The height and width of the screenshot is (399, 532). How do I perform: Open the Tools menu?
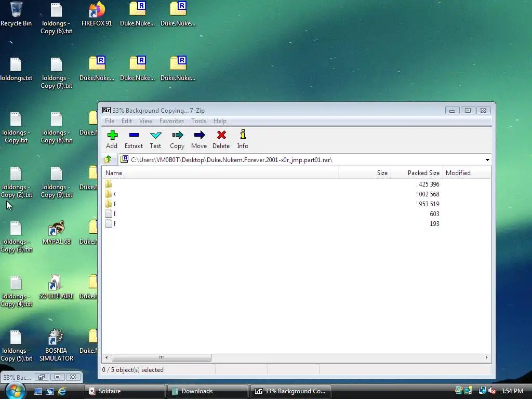point(198,121)
